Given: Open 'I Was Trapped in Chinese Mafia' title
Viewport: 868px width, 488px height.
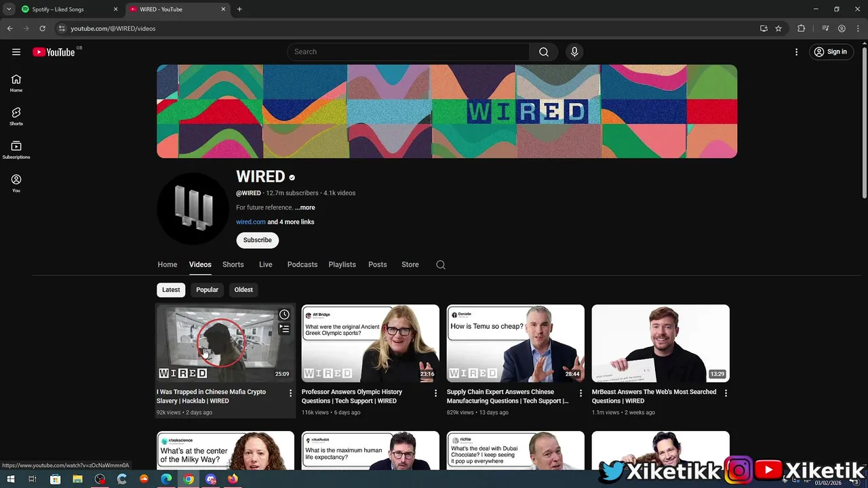Looking at the screenshot, I should [212, 396].
